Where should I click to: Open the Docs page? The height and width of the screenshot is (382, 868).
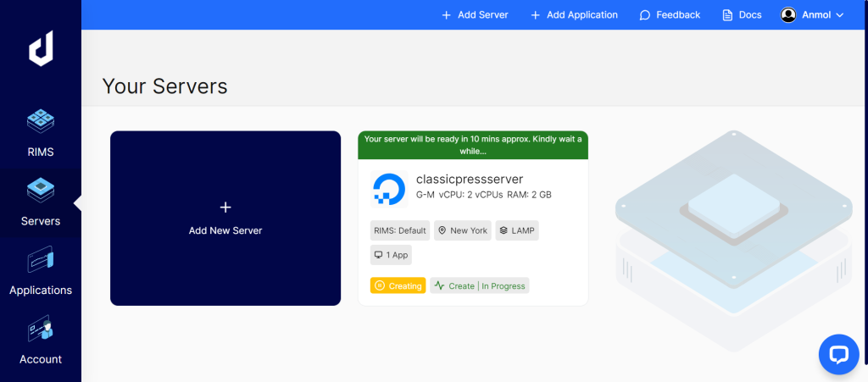point(742,15)
